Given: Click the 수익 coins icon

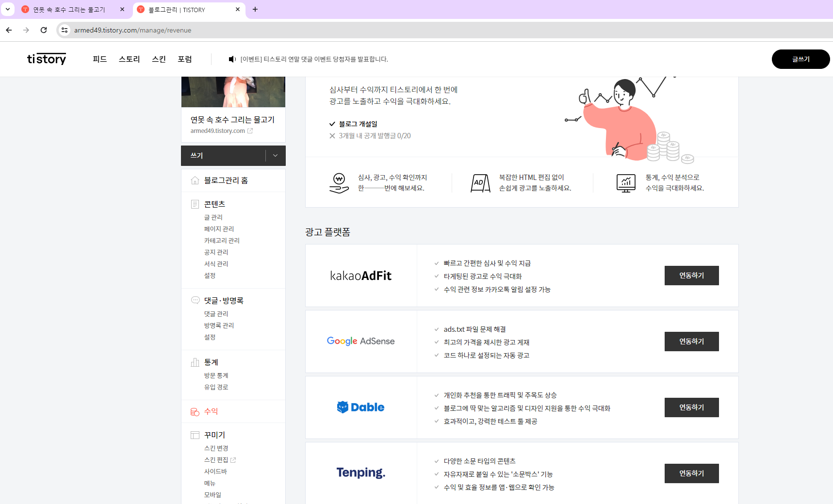Looking at the screenshot, I should click(x=195, y=412).
